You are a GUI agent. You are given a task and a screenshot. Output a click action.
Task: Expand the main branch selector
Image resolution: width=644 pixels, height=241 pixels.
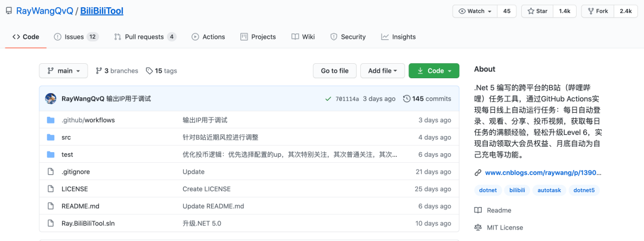click(63, 70)
